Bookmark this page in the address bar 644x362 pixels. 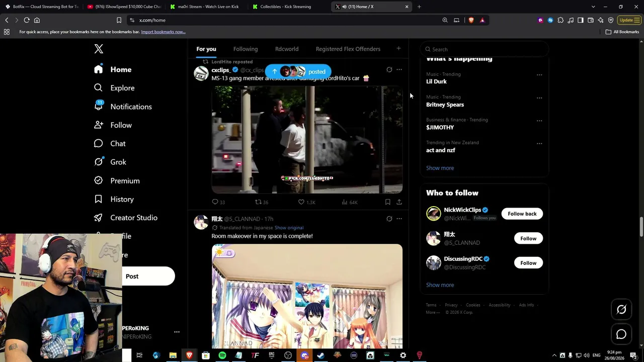(119, 20)
